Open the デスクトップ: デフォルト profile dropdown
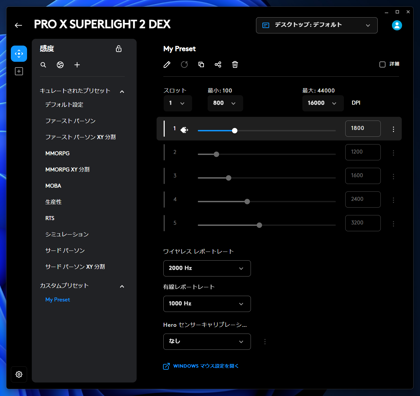Image resolution: width=420 pixels, height=396 pixels. pyautogui.click(x=317, y=25)
